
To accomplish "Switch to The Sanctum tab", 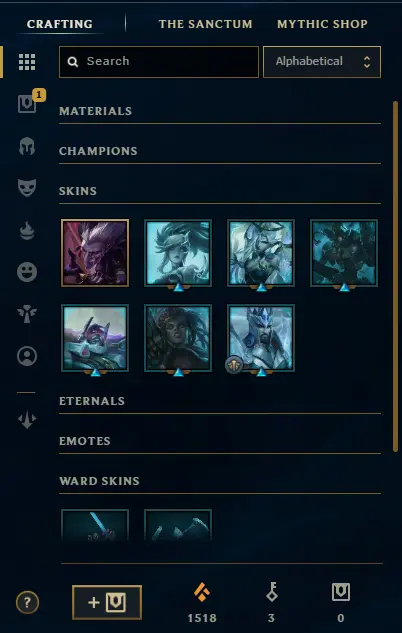I will coord(205,24).
